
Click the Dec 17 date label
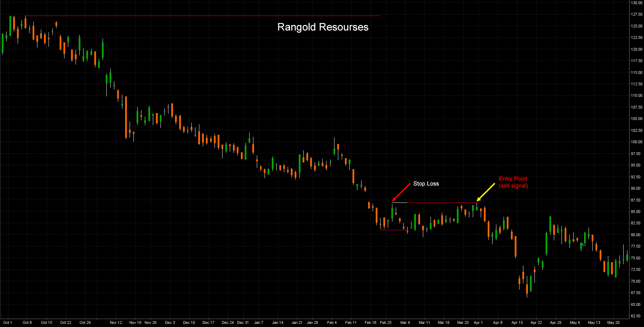click(208, 322)
